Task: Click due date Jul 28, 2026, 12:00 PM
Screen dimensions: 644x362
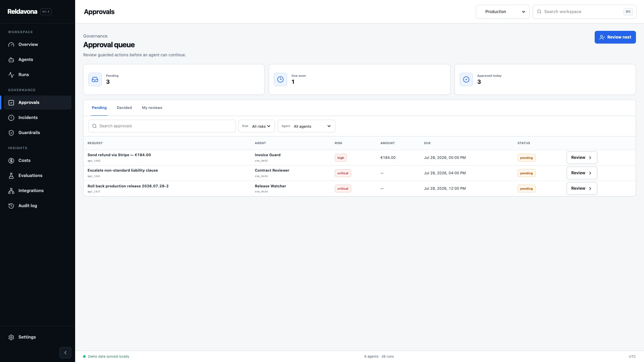Action: tap(445, 188)
